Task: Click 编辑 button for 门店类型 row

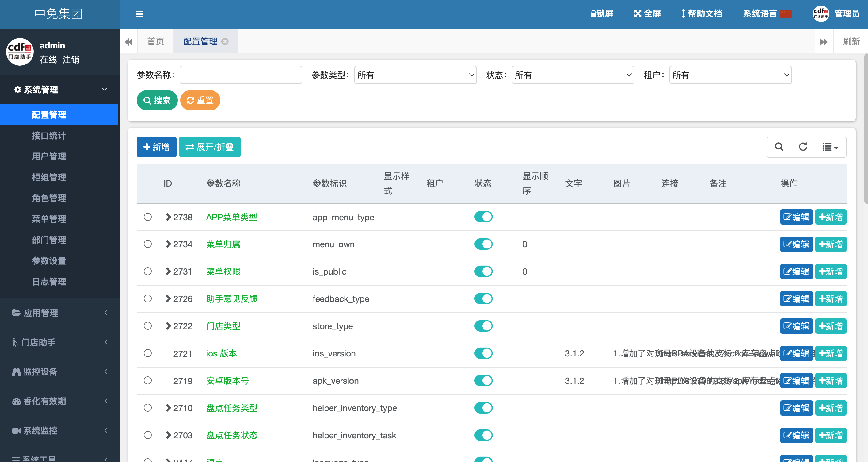Action: pos(796,326)
